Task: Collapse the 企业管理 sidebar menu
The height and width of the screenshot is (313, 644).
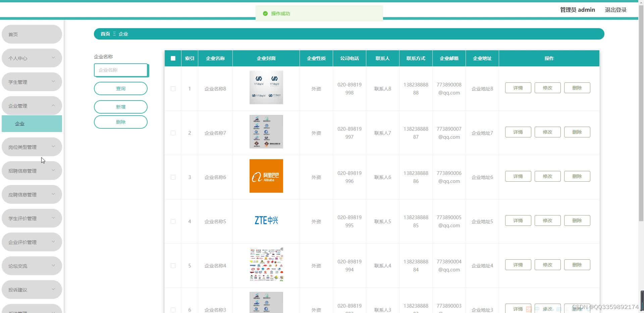Action: click(x=32, y=106)
